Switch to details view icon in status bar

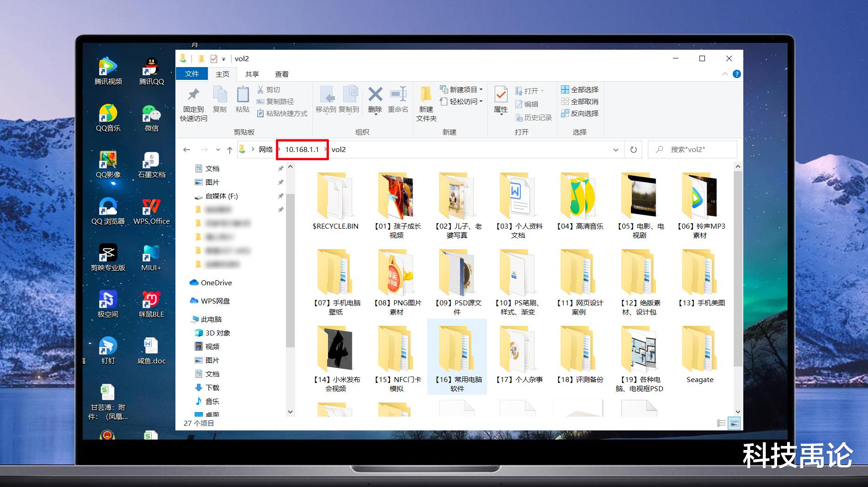pyautogui.click(x=721, y=424)
